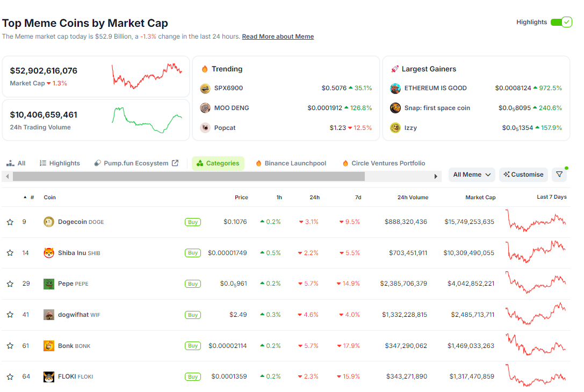Click the Snap: first space coin icon
584x392 pixels.
tap(395, 108)
